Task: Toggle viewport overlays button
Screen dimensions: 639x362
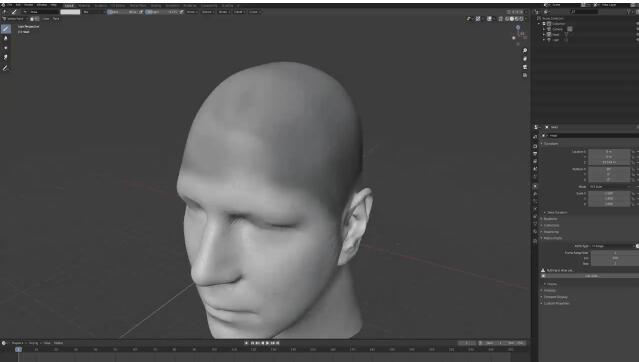Action: (489, 18)
